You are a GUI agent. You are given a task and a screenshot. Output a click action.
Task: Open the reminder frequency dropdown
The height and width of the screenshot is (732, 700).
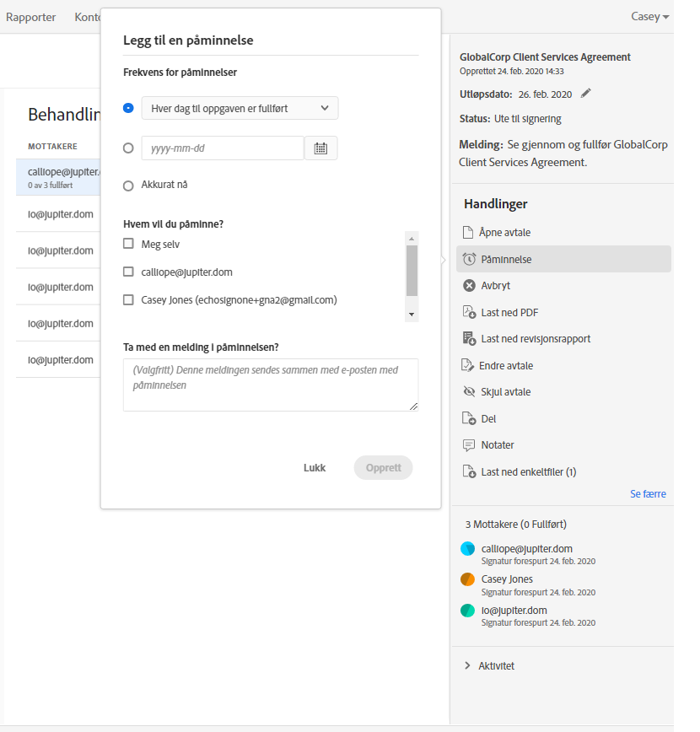click(240, 108)
